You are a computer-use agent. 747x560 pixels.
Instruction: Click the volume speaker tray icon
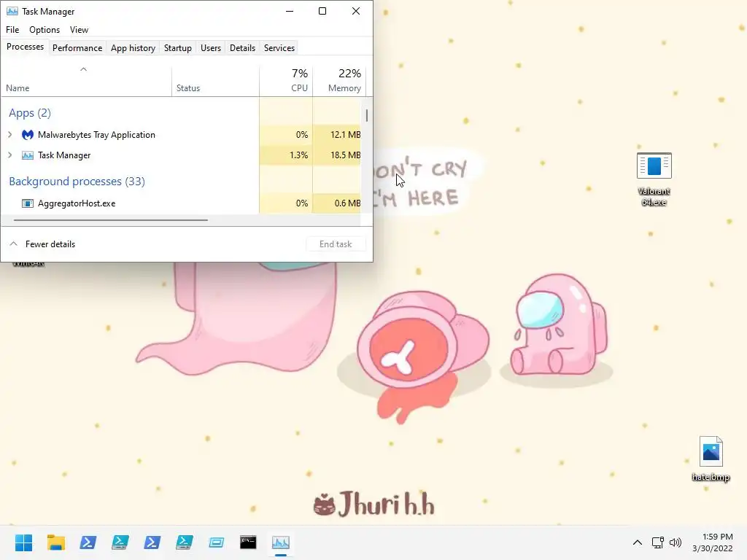pos(676,542)
